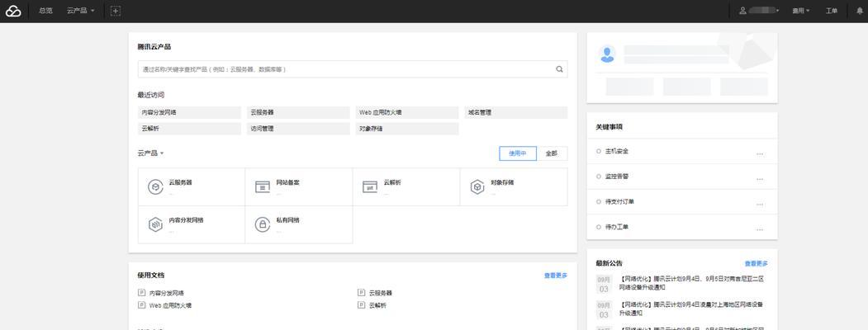Switch to the 全部 filter toggle

552,153
